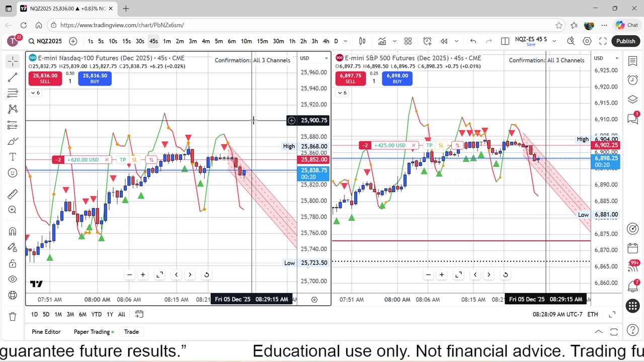The height and width of the screenshot is (362, 644).
Task: Select the YTD date range
Action: [x=96, y=314]
